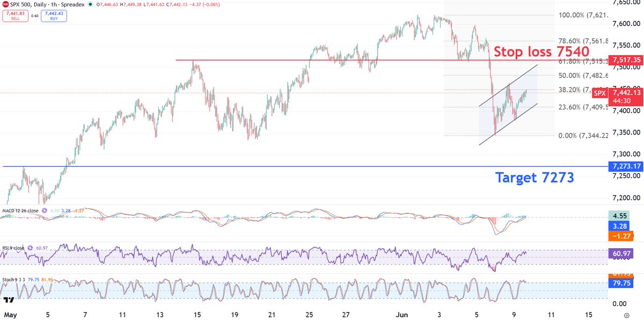
Task: Click the 7,600.00 price scale tick
Action: click(x=626, y=24)
